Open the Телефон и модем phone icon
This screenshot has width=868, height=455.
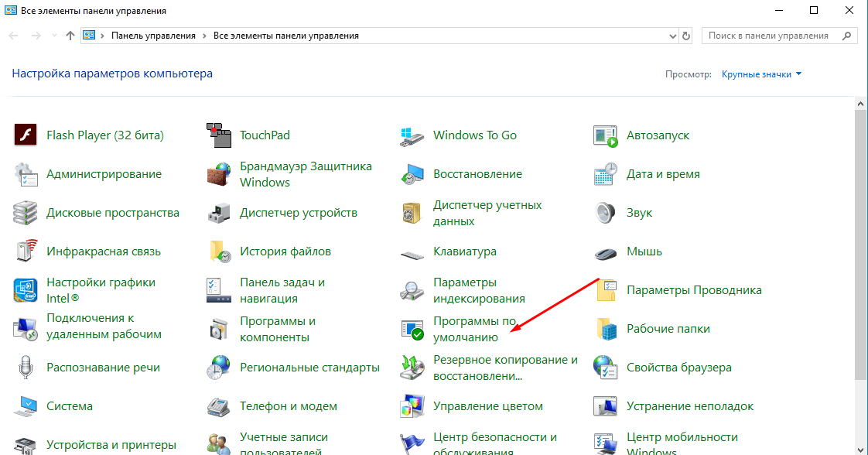pyautogui.click(x=219, y=407)
